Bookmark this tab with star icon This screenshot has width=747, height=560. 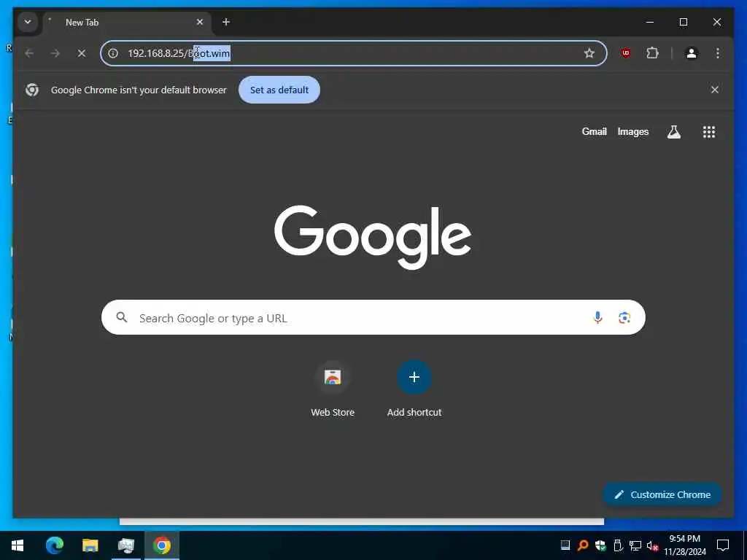pyautogui.click(x=589, y=53)
